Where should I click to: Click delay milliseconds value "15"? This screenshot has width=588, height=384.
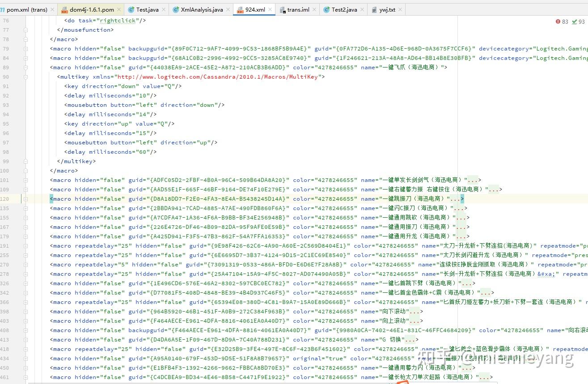(x=143, y=133)
